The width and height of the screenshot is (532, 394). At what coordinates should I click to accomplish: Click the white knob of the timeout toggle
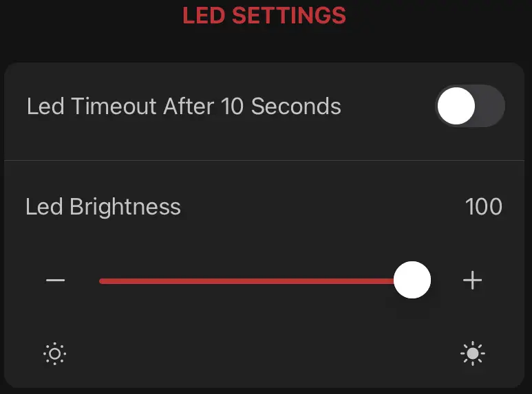pyautogui.click(x=456, y=107)
